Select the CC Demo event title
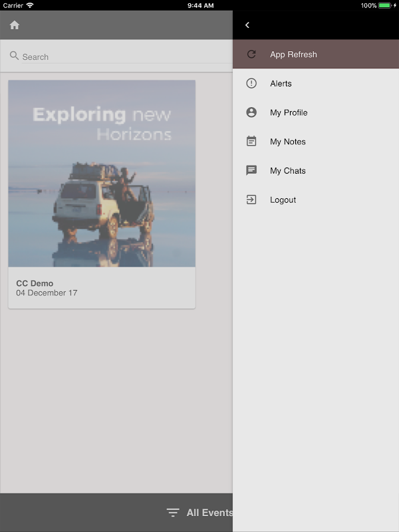Image resolution: width=399 pixels, height=532 pixels. [35, 283]
